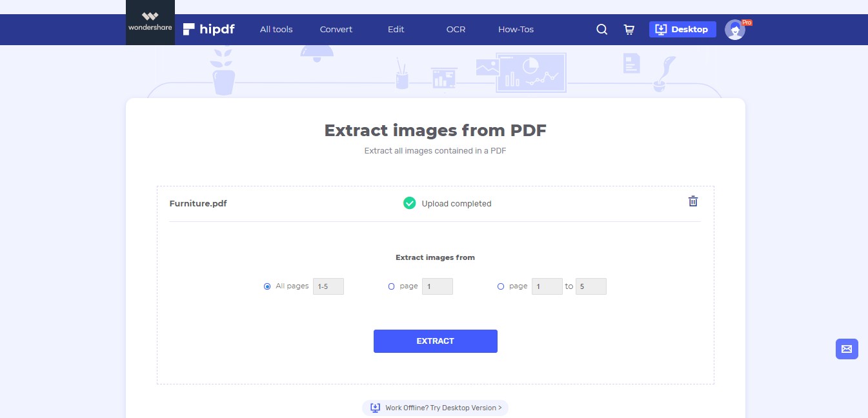Open the How-Tos menu
868x418 pixels.
pos(516,30)
